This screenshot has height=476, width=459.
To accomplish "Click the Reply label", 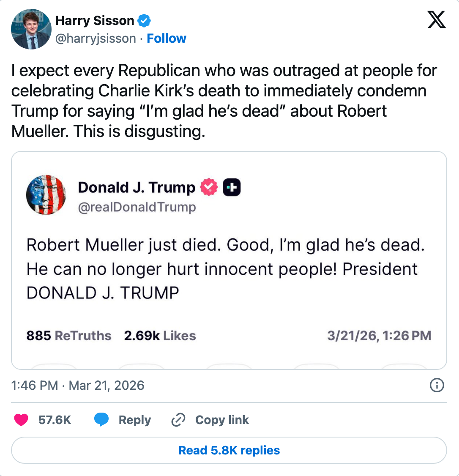I will (135, 420).
